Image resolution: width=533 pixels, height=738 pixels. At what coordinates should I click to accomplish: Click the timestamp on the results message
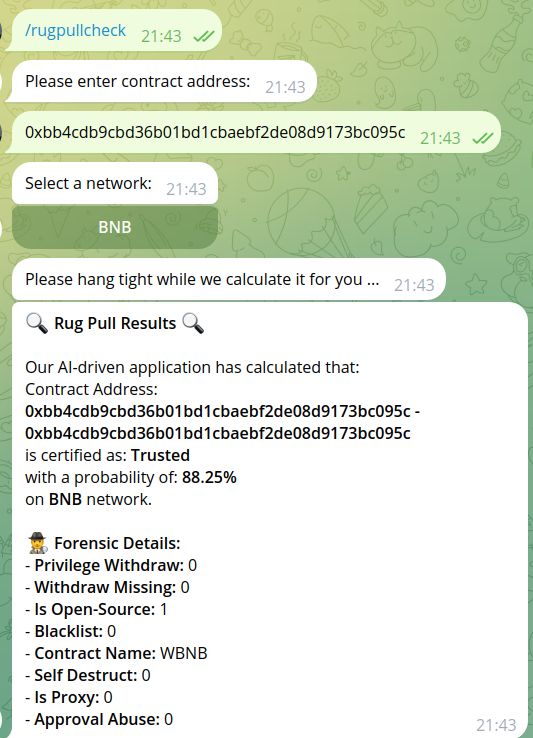click(x=496, y=725)
